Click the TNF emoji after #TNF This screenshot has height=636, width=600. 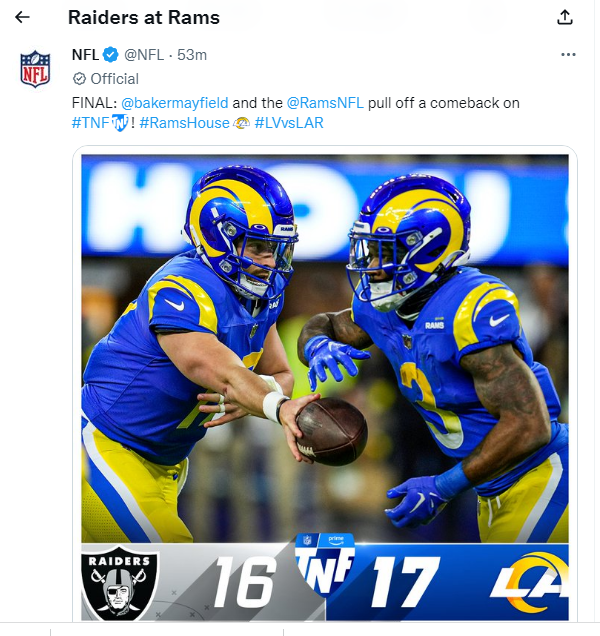pos(120,124)
